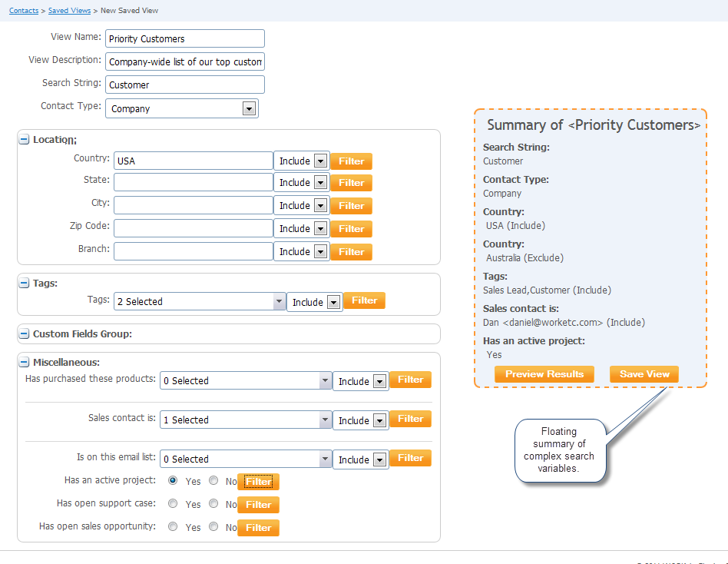Click the Save View button
The height and width of the screenshot is (564, 728).
644,374
